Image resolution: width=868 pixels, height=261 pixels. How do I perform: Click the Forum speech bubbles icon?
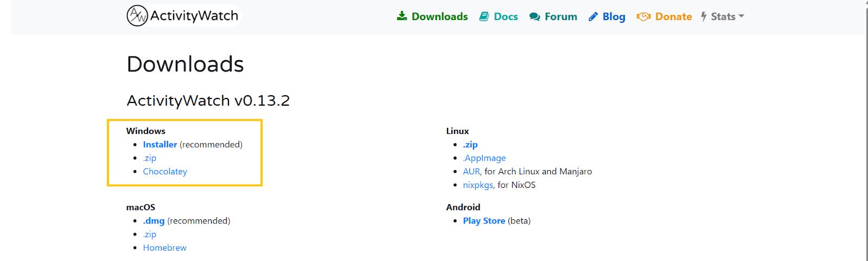535,17
